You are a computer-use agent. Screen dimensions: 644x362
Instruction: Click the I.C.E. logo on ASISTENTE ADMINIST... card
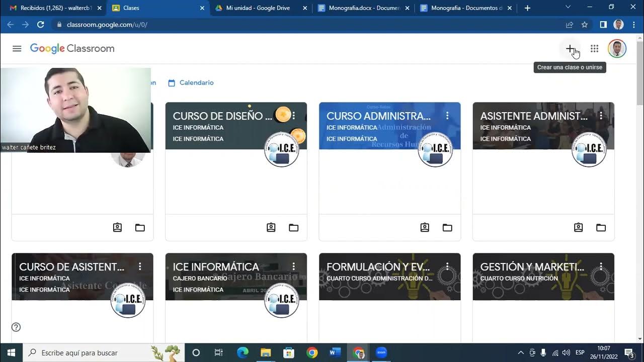pos(589,149)
